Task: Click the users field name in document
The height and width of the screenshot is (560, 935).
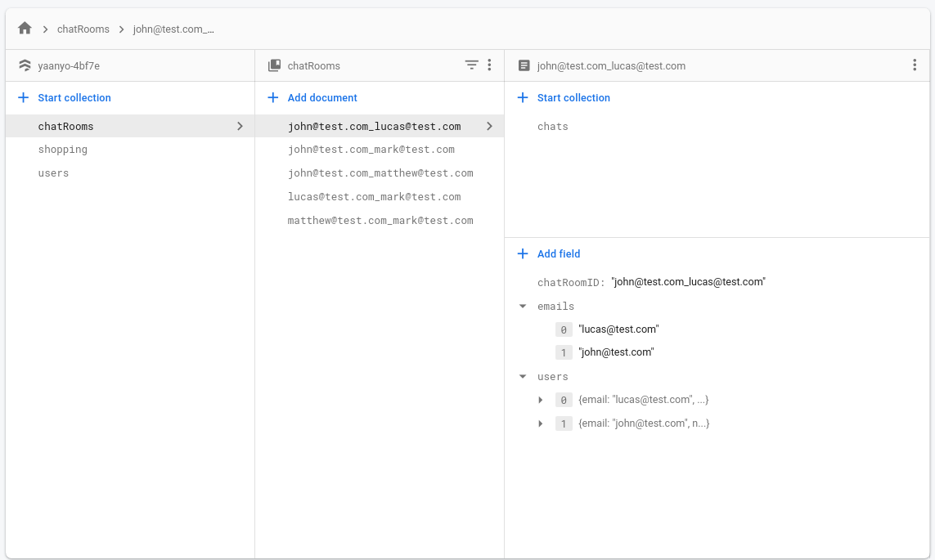Action: tap(553, 377)
